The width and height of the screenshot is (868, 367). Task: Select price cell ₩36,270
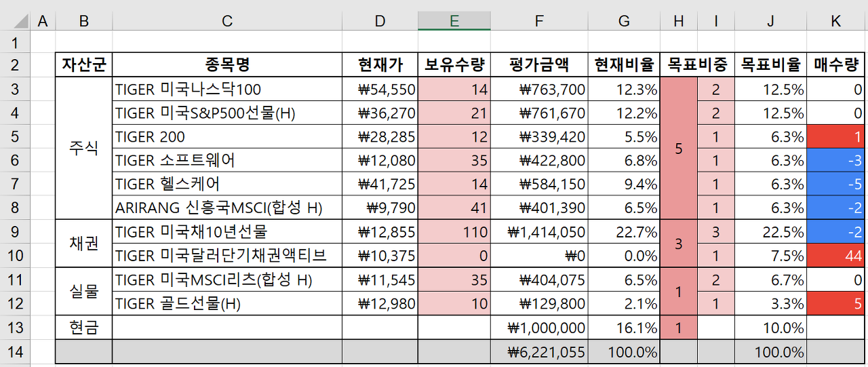pos(380,113)
